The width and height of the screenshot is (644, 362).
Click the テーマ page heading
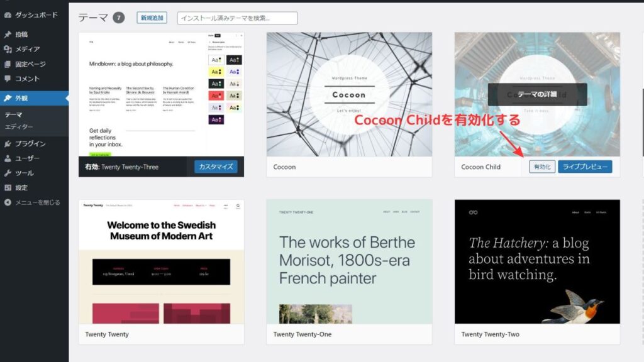click(93, 18)
